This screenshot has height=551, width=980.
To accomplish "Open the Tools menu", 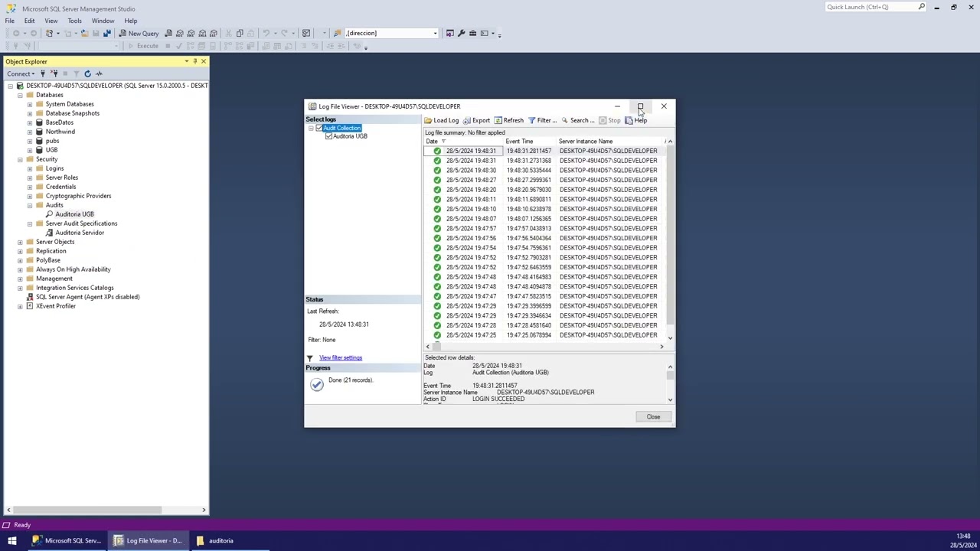I will coord(74,21).
